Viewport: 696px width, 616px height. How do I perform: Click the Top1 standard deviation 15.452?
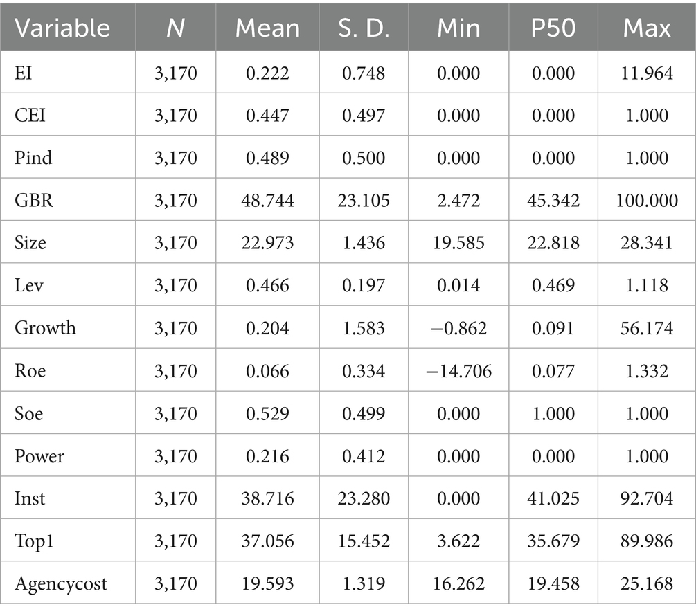(x=364, y=541)
